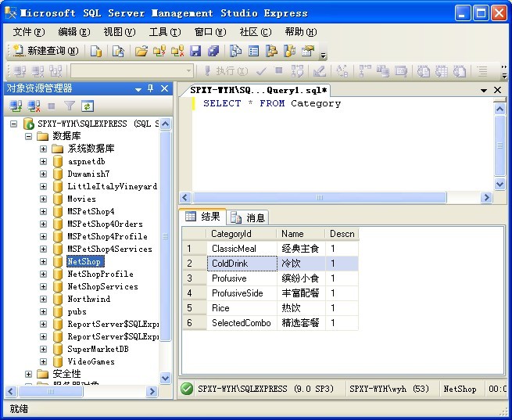The width and height of the screenshot is (512, 420).
Task: Select the SuperMarketDB database
Action: (x=98, y=349)
